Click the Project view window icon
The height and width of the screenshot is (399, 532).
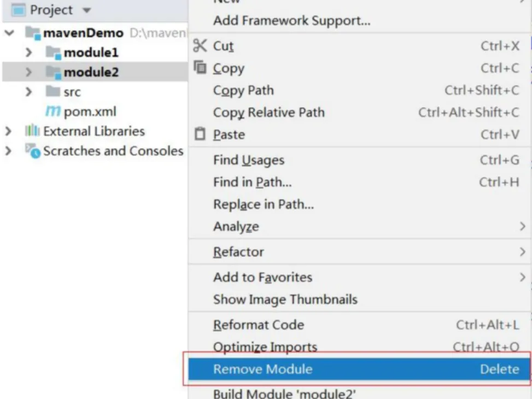point(19,10)
